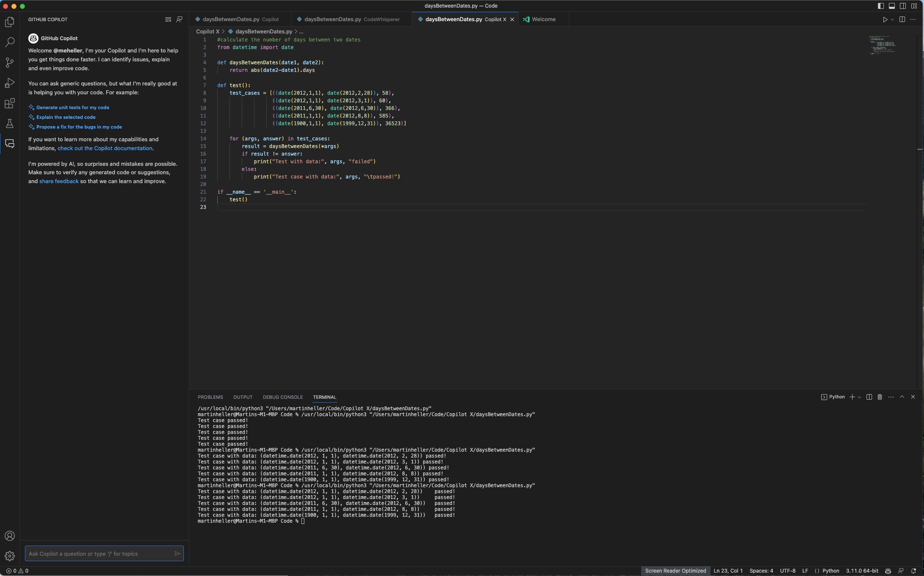Open check out the Copilot documentation link
Image resolution: width=924 pixels, height=576 pixels.
point(105,148)
